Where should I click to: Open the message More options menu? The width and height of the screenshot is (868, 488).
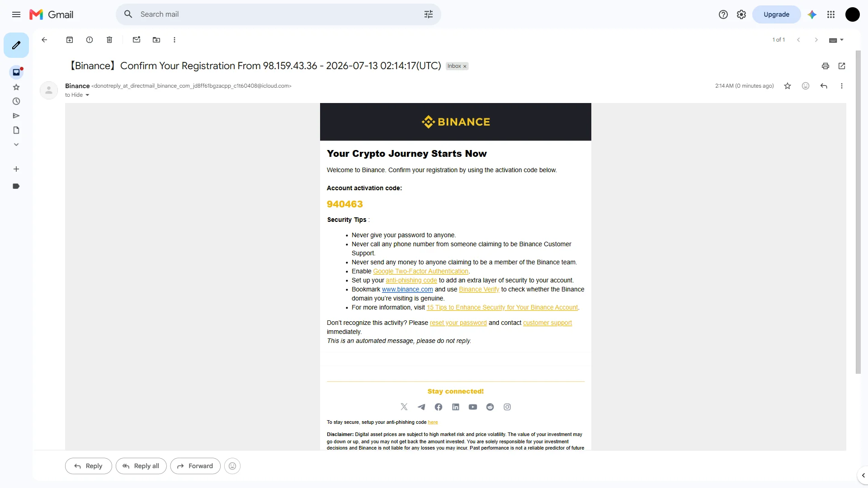coord(842,86)
